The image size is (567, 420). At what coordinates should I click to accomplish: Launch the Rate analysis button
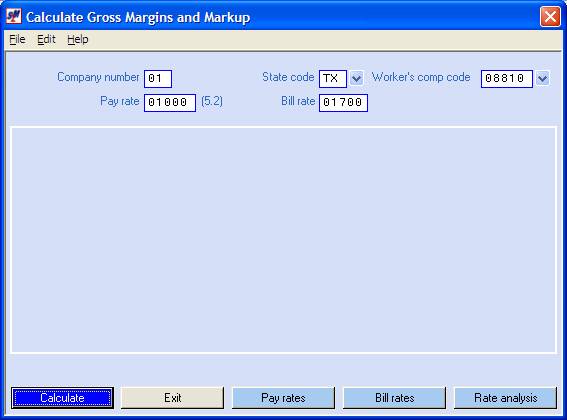(x=505, y=398)
